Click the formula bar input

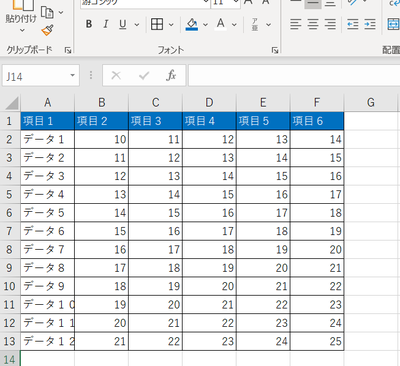pos(294,76)
